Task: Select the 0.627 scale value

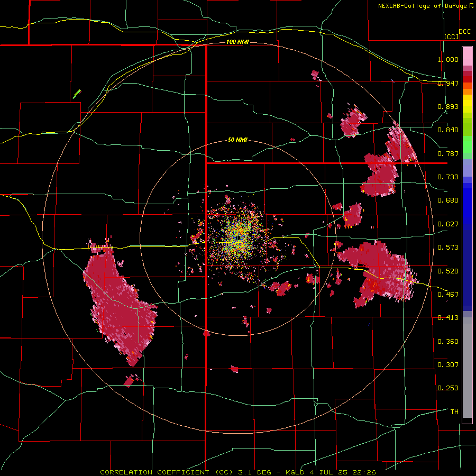Action: click(x=448, y=224)
